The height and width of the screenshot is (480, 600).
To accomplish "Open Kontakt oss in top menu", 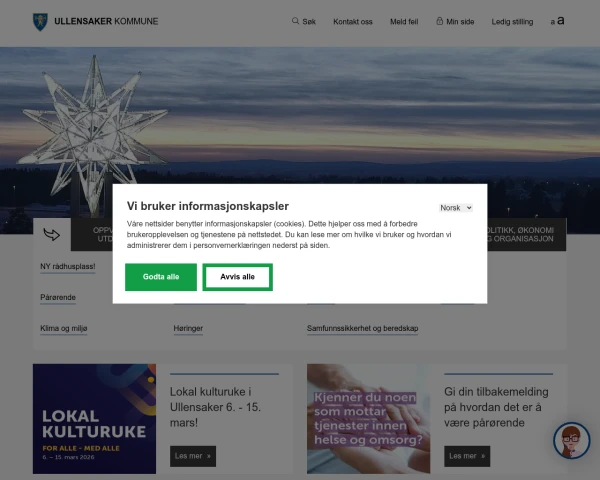I will (x=353, y=22).
